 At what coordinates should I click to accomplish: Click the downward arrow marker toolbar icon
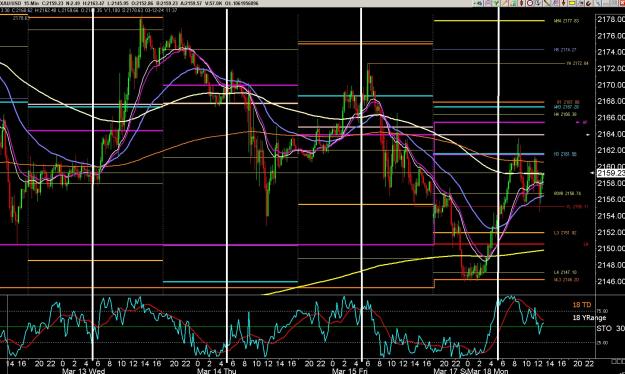[564, 3]
